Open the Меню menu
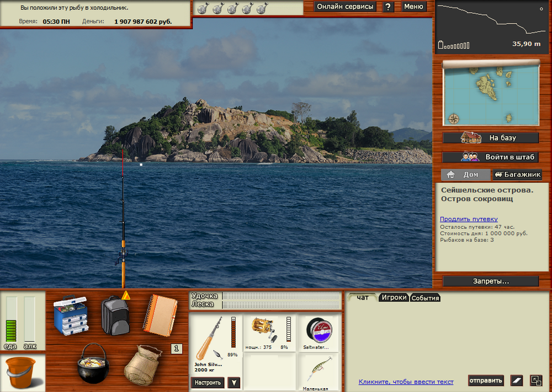Image resolution: width=552 pixels, height=392 pixels. [413, 7]
